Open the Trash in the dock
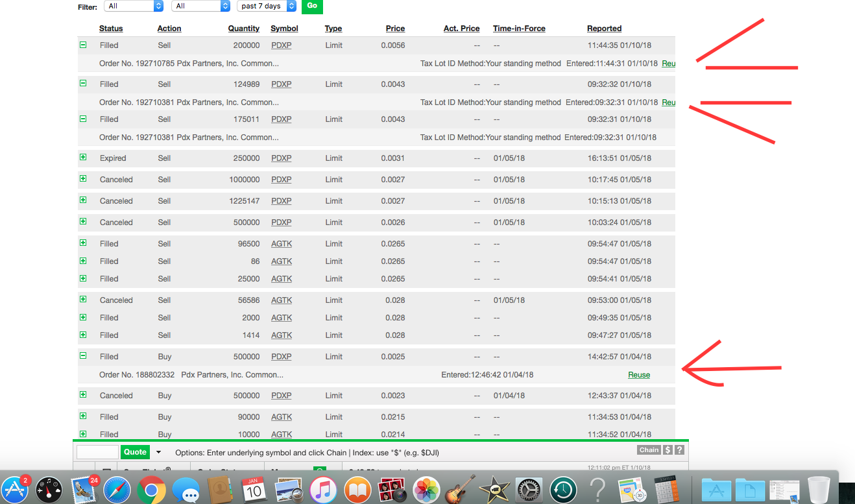The height and width of the screenshot is (504, 855). (819, 490)
